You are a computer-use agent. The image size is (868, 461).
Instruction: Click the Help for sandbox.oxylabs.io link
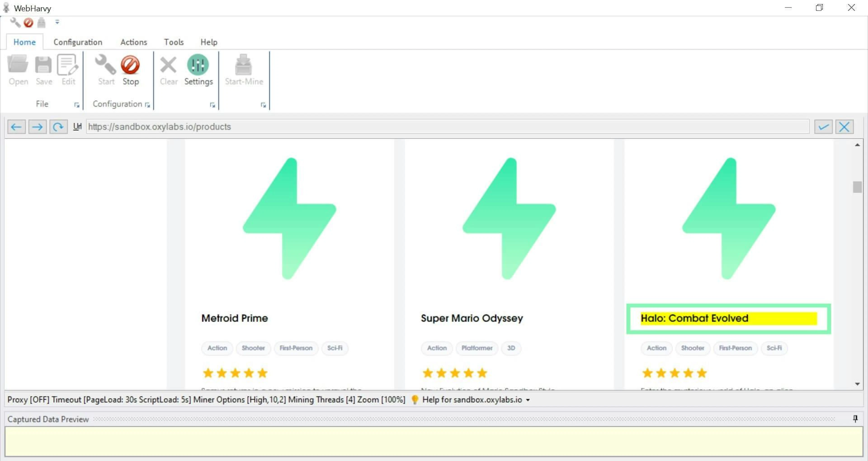pos(472,400)
